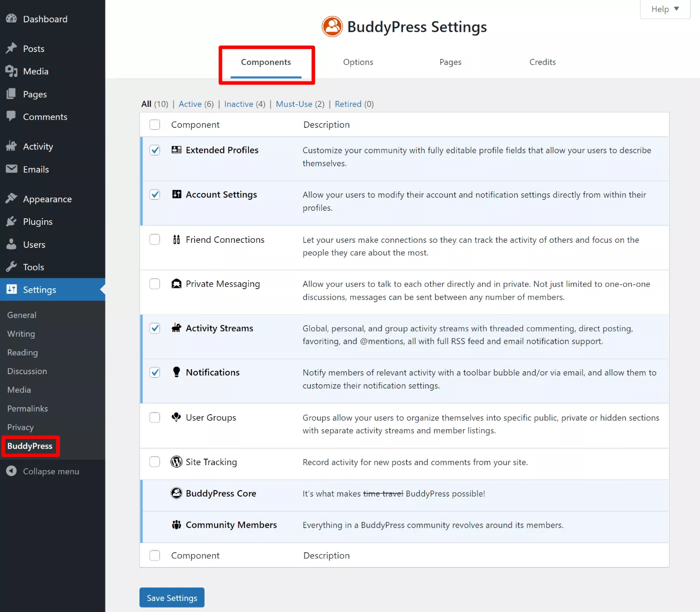The image size is (700, 612).
Task: Click the Comments bubble icon
Action: point(11,116)
